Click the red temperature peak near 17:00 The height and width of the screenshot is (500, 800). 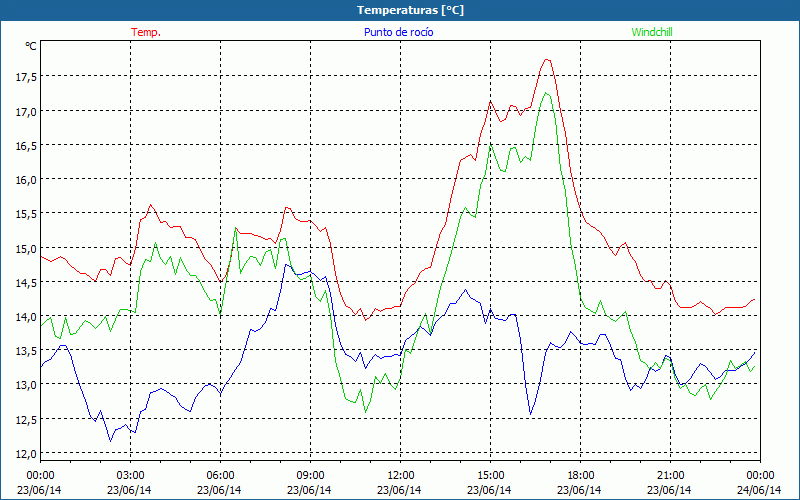coord(546,60)
